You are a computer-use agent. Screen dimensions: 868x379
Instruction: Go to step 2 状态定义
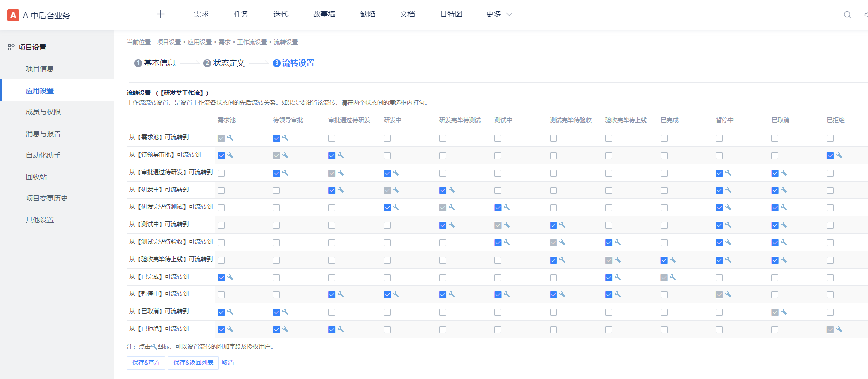click(x=224, y=63)
